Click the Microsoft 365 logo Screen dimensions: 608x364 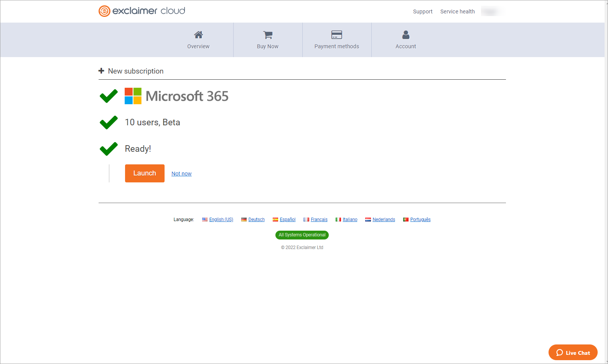[x=133, y=96]
